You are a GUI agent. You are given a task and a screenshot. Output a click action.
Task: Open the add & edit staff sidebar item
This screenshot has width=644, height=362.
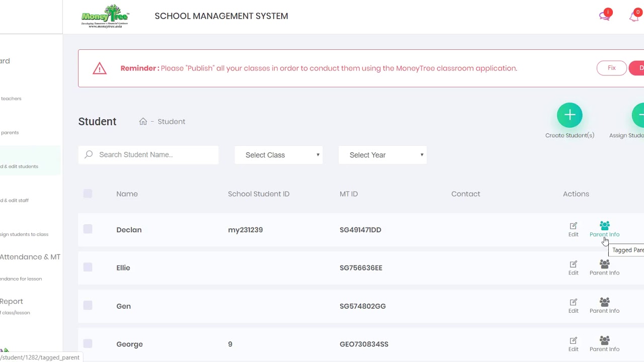pos(15,200)
